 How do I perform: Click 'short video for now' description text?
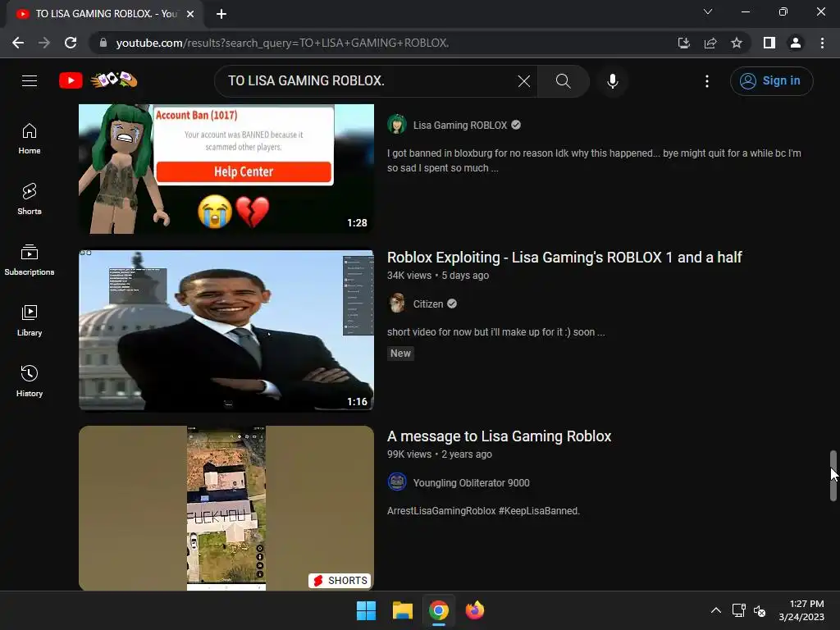pos(496,332)
